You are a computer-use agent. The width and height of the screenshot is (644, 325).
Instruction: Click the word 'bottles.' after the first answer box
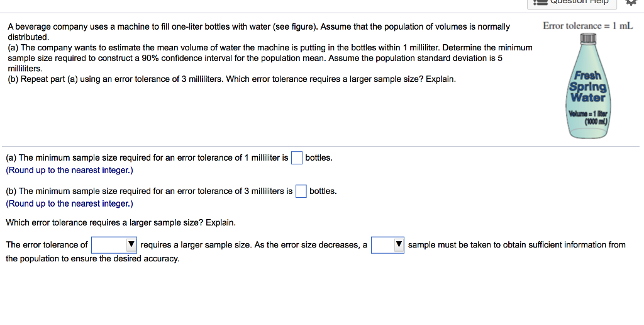pos(319,157)
